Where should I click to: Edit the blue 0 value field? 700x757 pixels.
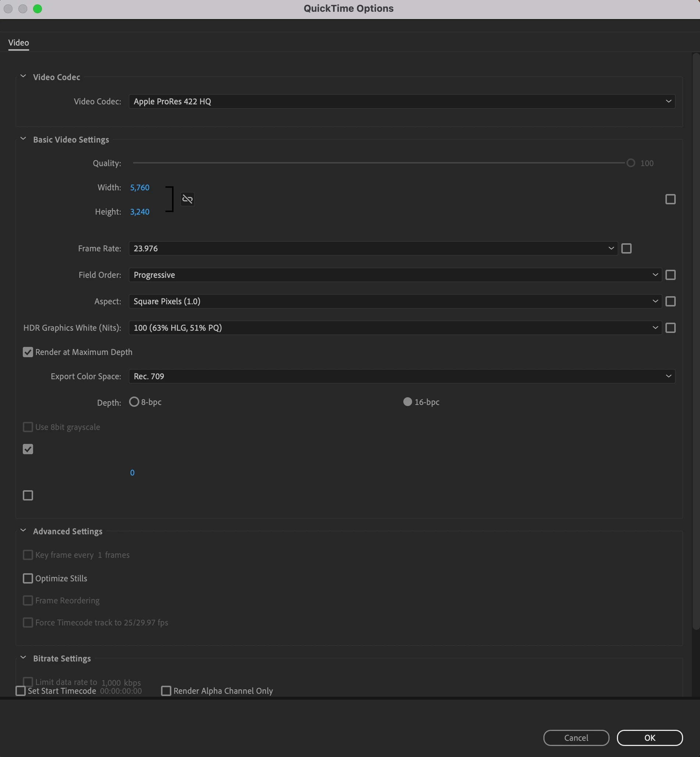point(132,473)
